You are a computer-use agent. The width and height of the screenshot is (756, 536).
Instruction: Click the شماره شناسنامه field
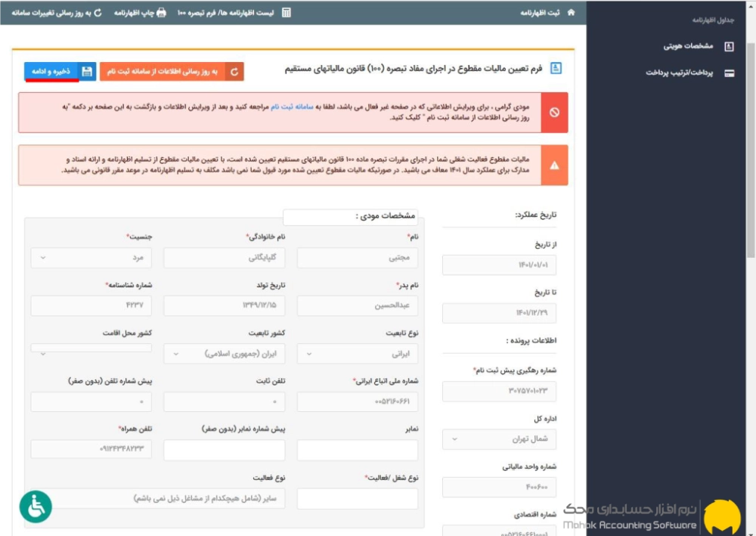91,305
